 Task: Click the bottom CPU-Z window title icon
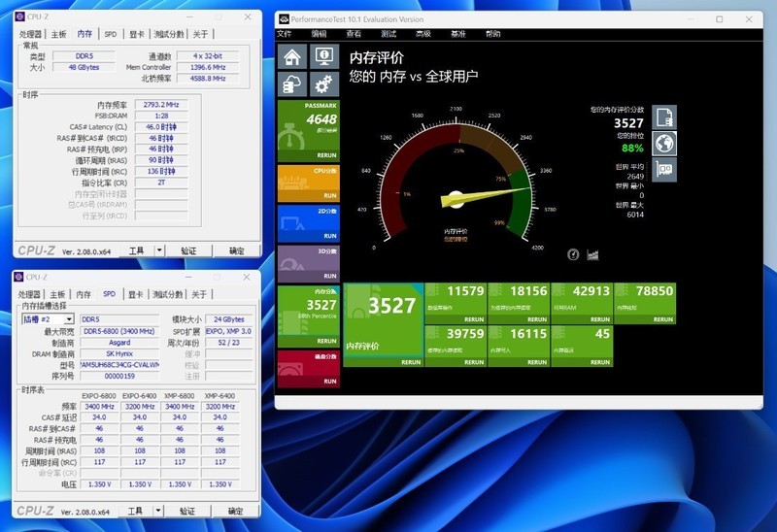tap(18, 277)
